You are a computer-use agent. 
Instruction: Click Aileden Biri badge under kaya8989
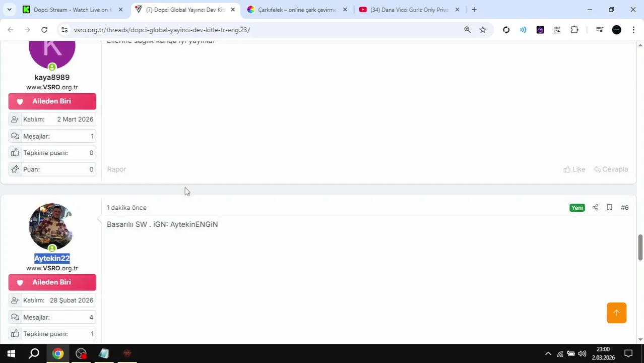(x=52, y=101)
